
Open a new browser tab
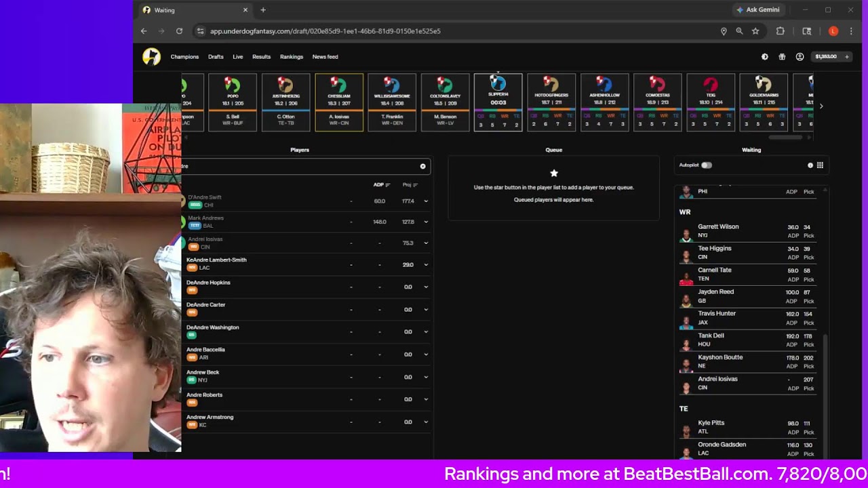(263, 10)
